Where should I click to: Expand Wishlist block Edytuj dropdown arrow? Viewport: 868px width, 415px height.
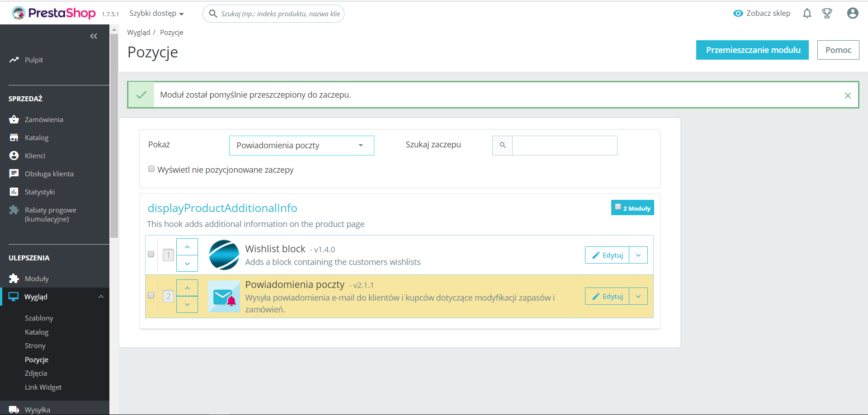click(x=638, y=255)
